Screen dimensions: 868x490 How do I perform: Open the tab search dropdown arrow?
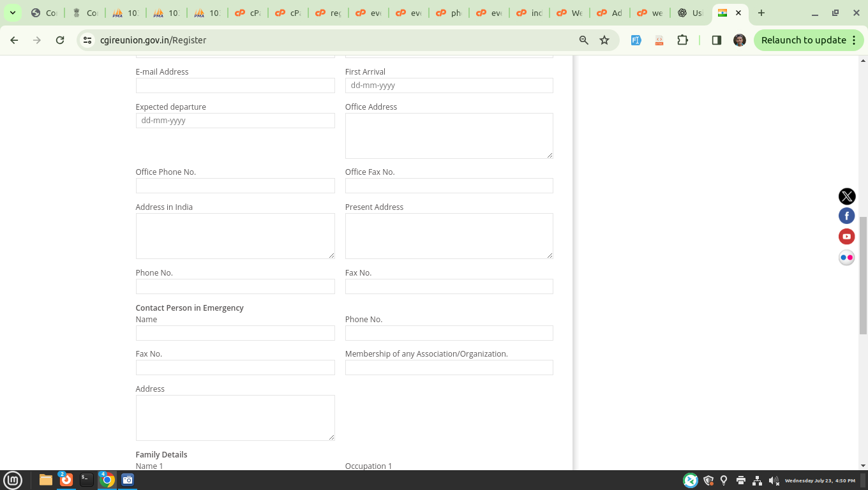(x=12, y=13)
